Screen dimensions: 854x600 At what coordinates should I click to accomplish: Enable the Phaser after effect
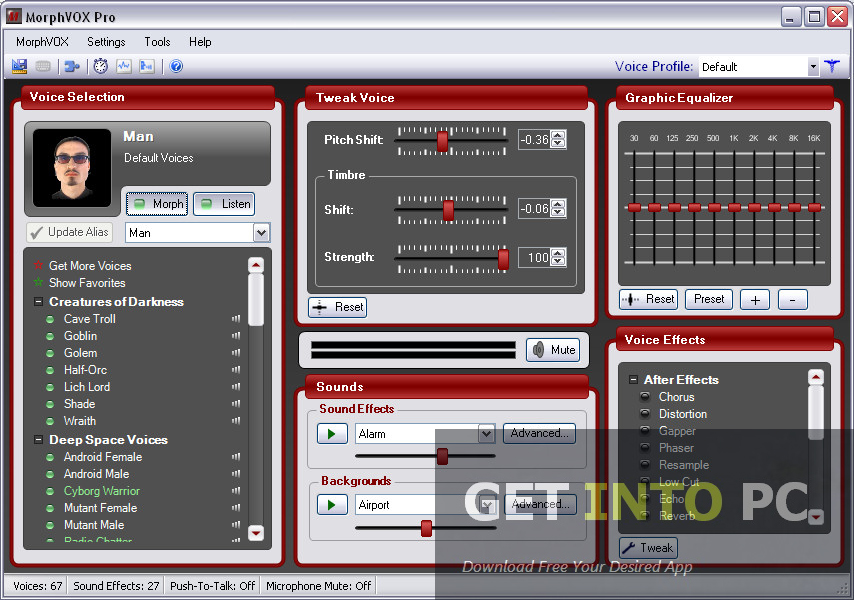coord(645,448)
